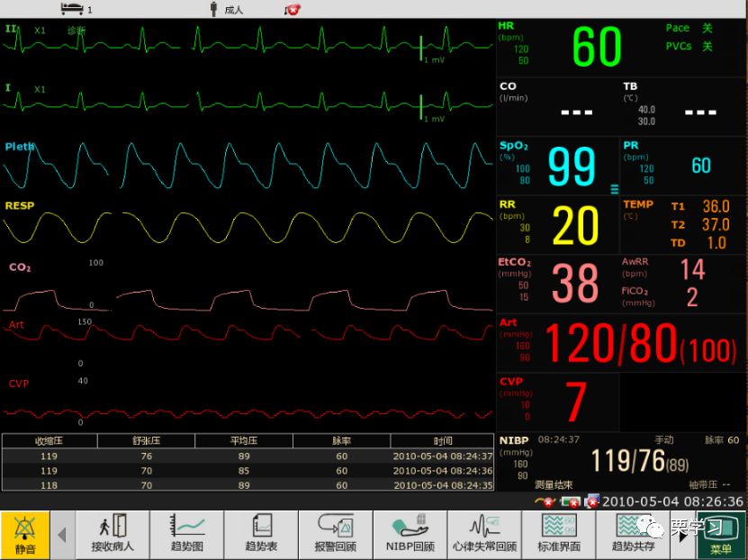This screenshot has width=748, height=560.
Task: Click the AwRR value 14
Action: point(693,269)
